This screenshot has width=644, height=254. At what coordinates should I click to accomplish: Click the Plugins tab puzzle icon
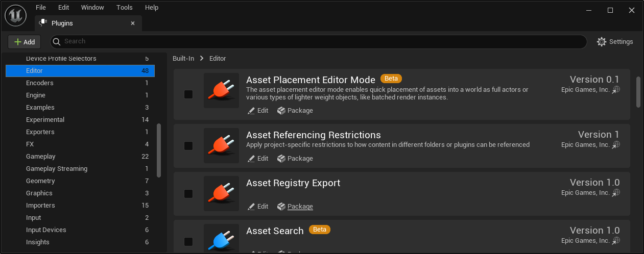pos(43,23)
